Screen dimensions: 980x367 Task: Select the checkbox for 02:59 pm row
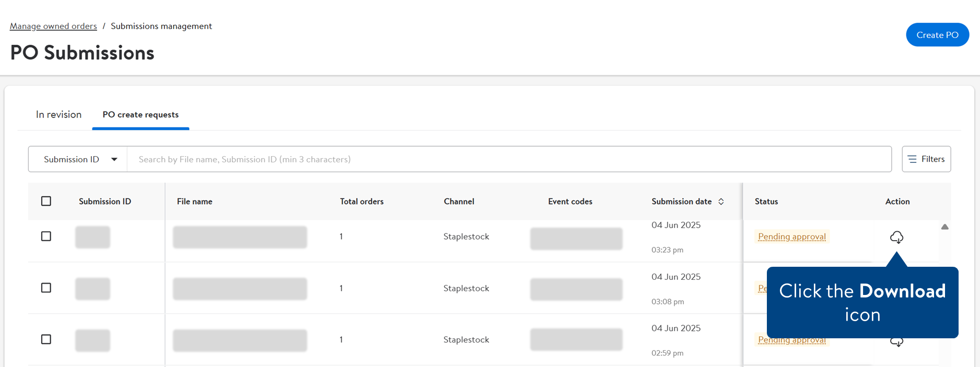pyautogui.click(x=46, y=339)
